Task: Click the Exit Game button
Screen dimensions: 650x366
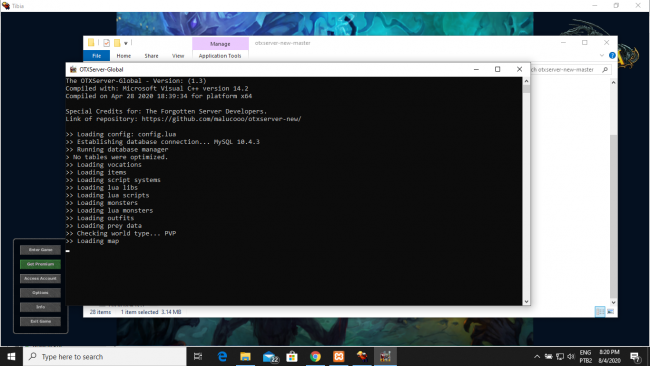Action: [40, 321]
